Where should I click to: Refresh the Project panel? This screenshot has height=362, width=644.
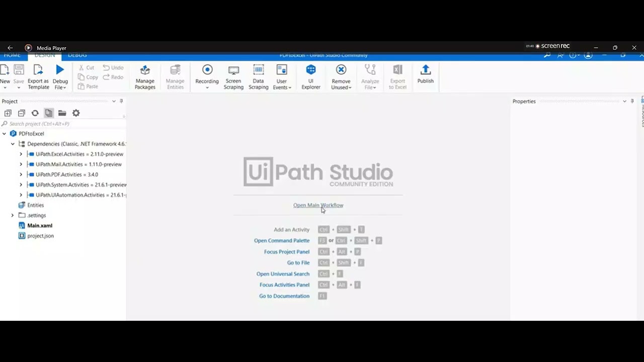tap(35, 113)
